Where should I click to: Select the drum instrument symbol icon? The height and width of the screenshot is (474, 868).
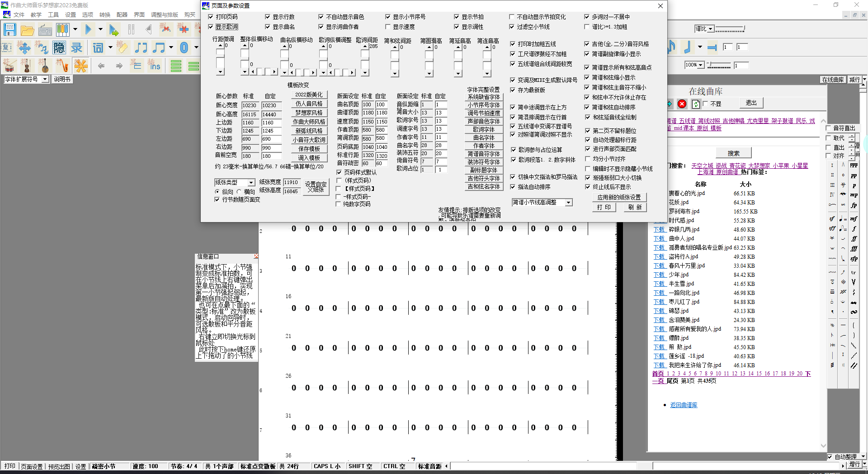[9, 66]
